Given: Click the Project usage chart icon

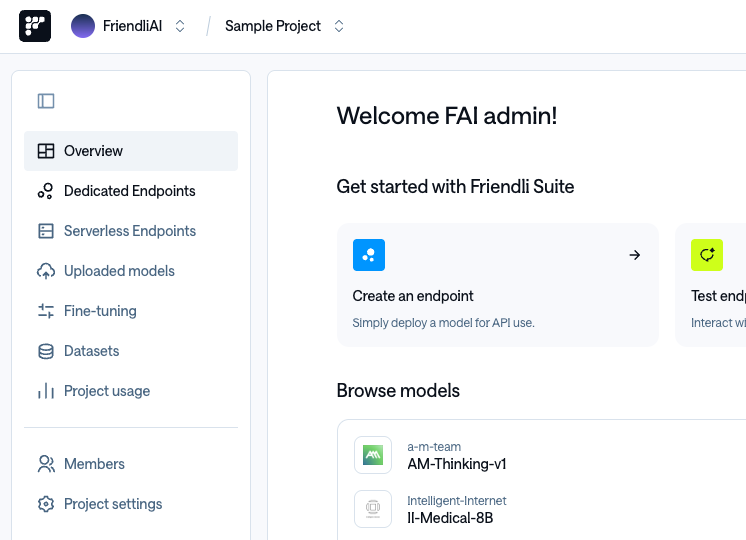Looking at the screenshot, I should click(46, 391).
